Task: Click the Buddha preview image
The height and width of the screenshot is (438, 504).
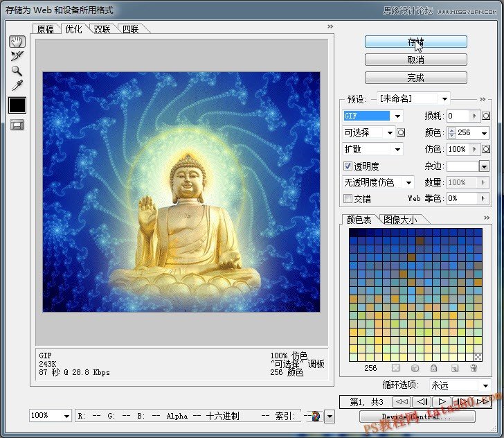Action: click(181, 192)
